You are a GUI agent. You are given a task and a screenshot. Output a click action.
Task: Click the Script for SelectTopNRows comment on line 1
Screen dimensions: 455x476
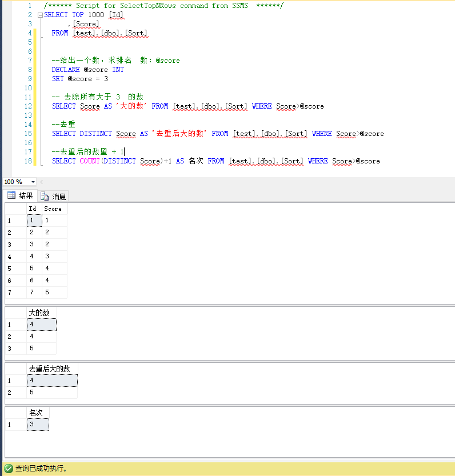pos(163,6)
